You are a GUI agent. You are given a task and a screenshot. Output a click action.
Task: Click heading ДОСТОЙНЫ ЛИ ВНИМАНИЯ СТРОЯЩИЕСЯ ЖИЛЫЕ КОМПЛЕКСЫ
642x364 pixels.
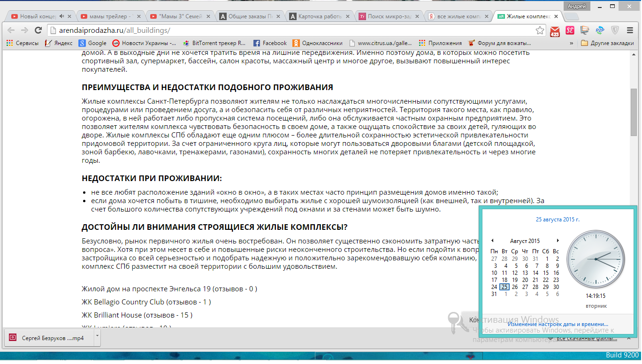214,227
